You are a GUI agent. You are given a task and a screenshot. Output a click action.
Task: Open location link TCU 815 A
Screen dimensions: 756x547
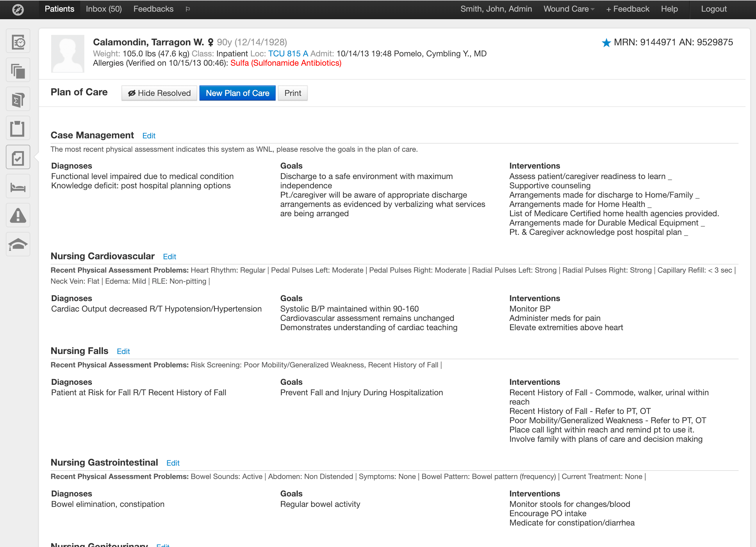coord(288,54)
